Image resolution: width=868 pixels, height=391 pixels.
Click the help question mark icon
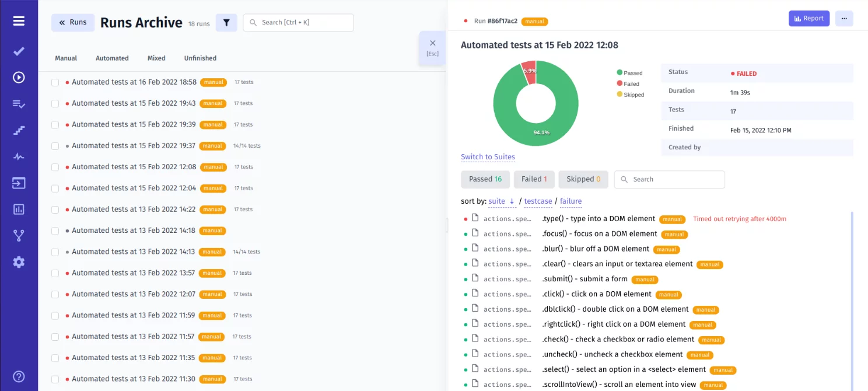click(19, 376)
